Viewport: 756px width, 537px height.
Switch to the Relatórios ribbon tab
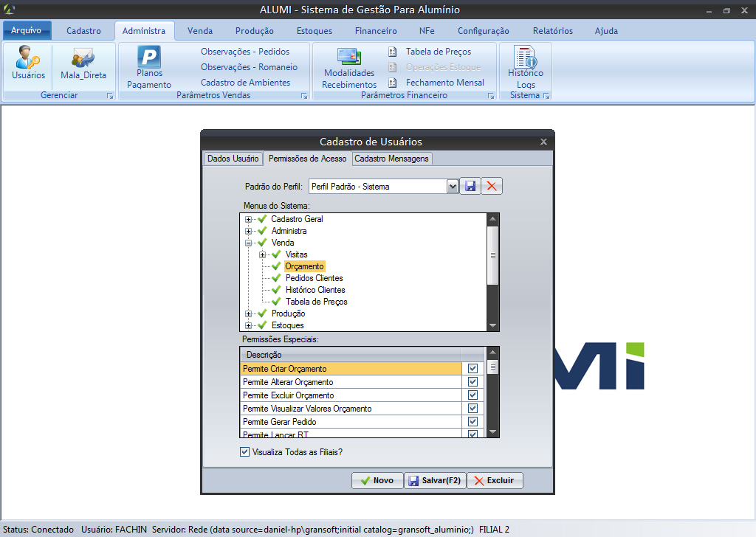tap(552, 31)
